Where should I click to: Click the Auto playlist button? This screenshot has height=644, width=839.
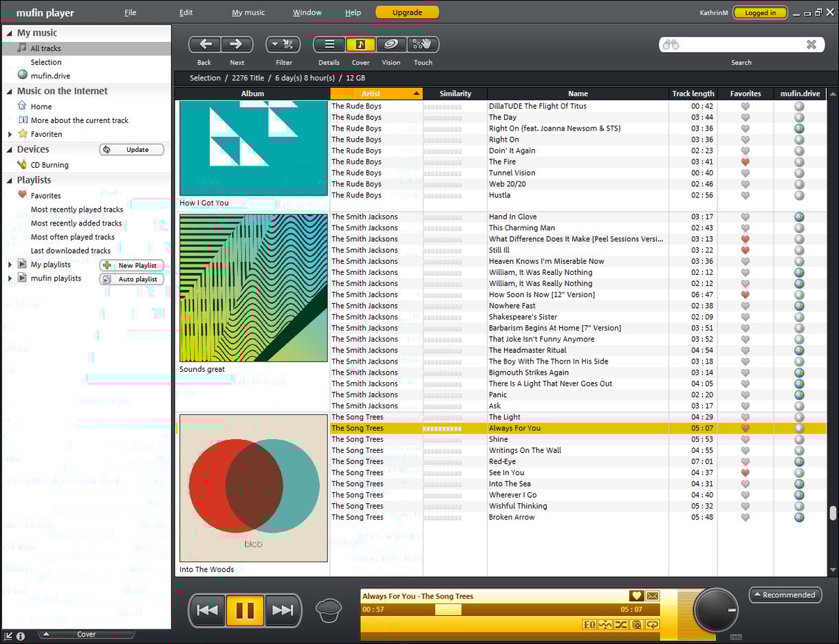click(x=132, y=279)
